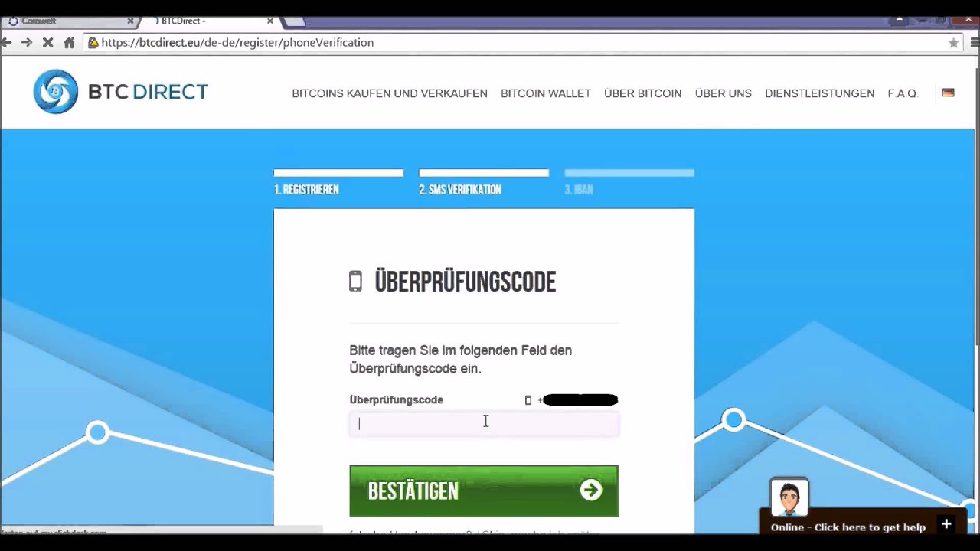Click the Überprüfungscode field label
This screenshot has height=551, width=980.
point(396,399)
